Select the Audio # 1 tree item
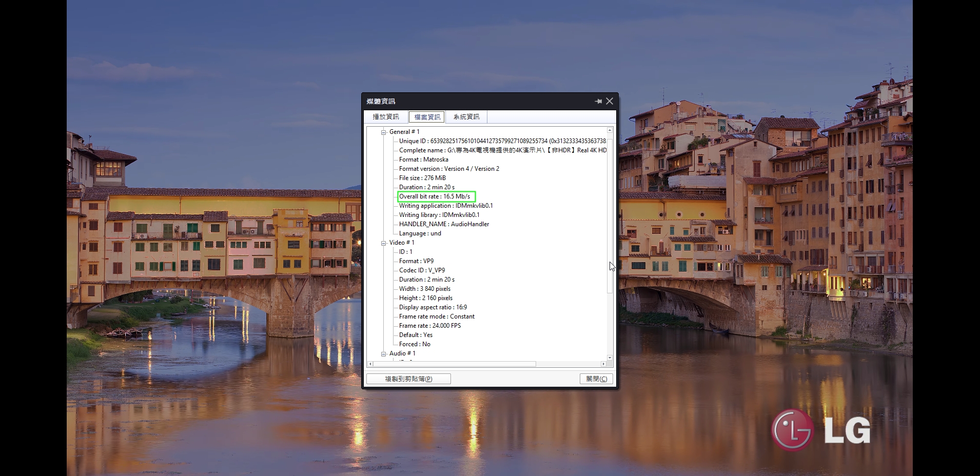980x476 pixels. coord(402,353)
